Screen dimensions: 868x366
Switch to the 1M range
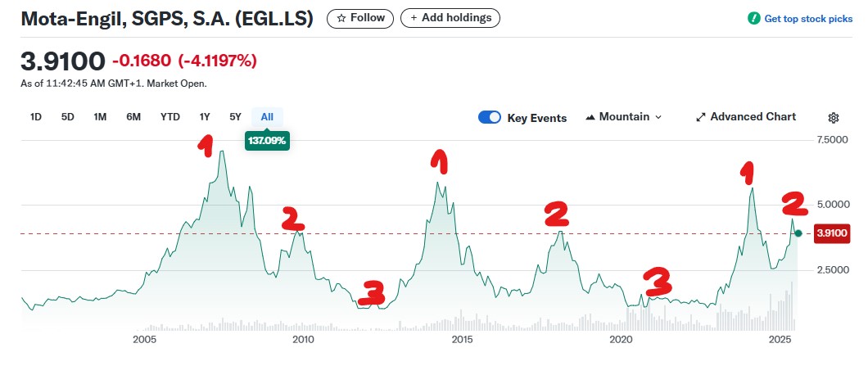click(100, 117)
